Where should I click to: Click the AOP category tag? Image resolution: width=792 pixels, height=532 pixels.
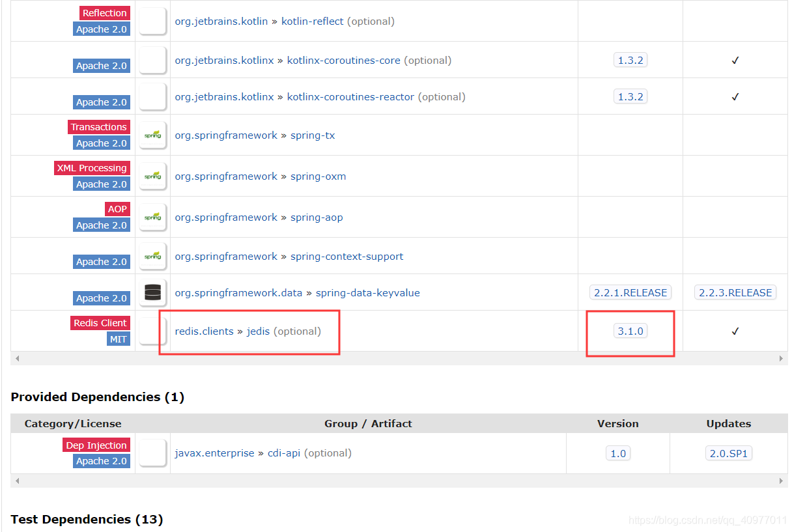117,209
